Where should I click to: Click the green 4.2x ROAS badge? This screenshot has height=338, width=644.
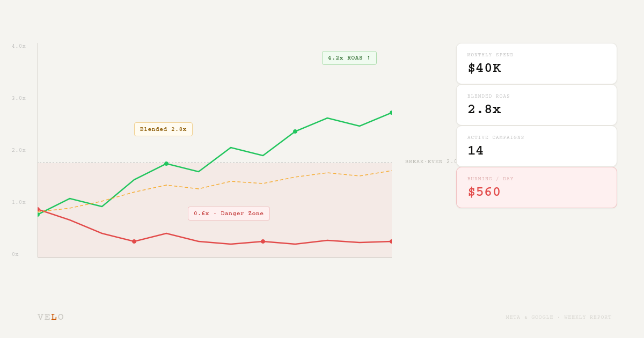coord(349,58)
